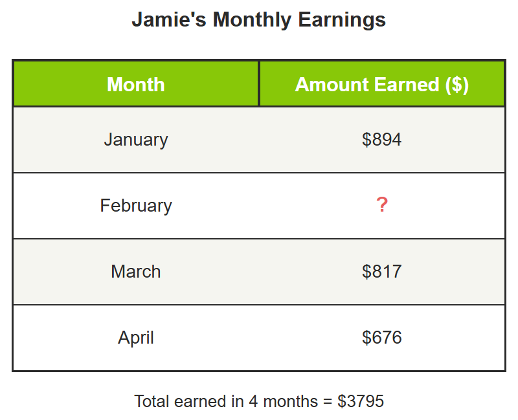Screen dimensions: 518x420
Task: Click the word Amount in header
Action: point(333,84)
